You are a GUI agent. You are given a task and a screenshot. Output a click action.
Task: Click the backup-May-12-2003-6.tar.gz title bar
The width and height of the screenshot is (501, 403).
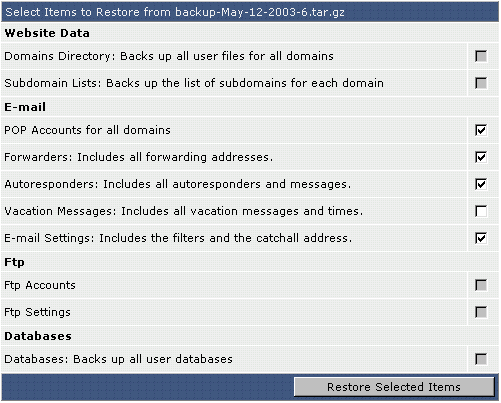tap(250, 12)
